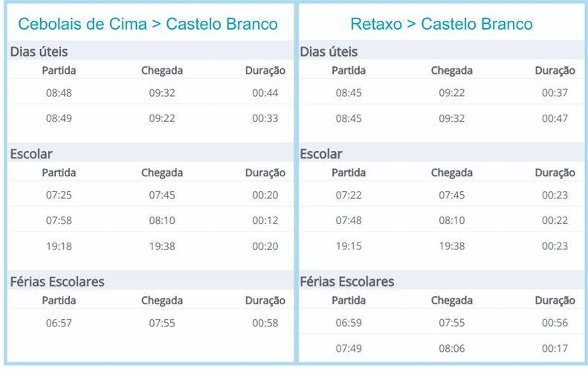Click the 19:15 Retaxo departure time

point(349,246)
